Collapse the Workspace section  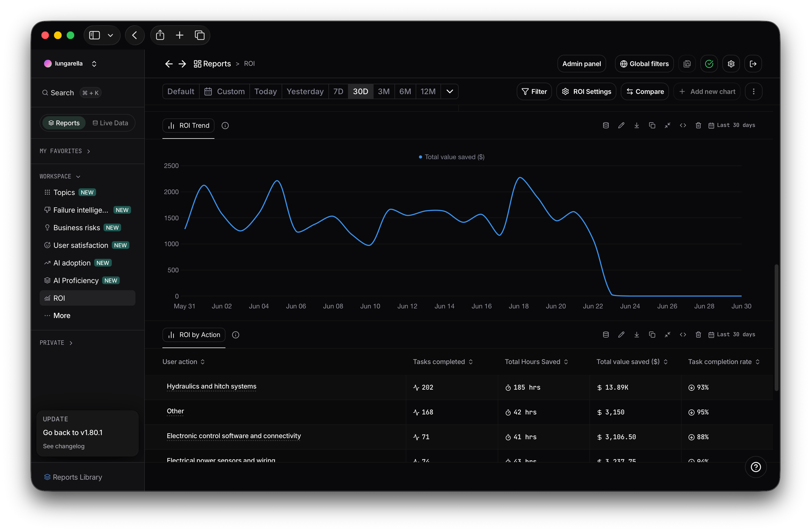60,176
